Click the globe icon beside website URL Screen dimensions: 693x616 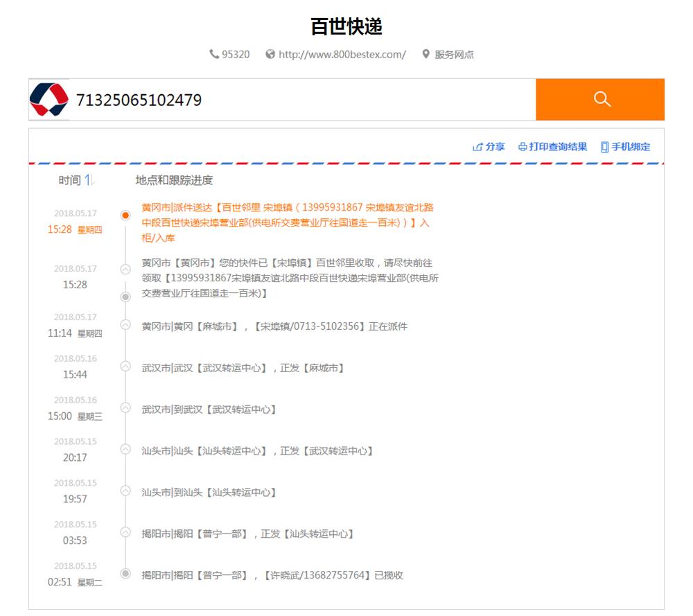click(270, 54)
